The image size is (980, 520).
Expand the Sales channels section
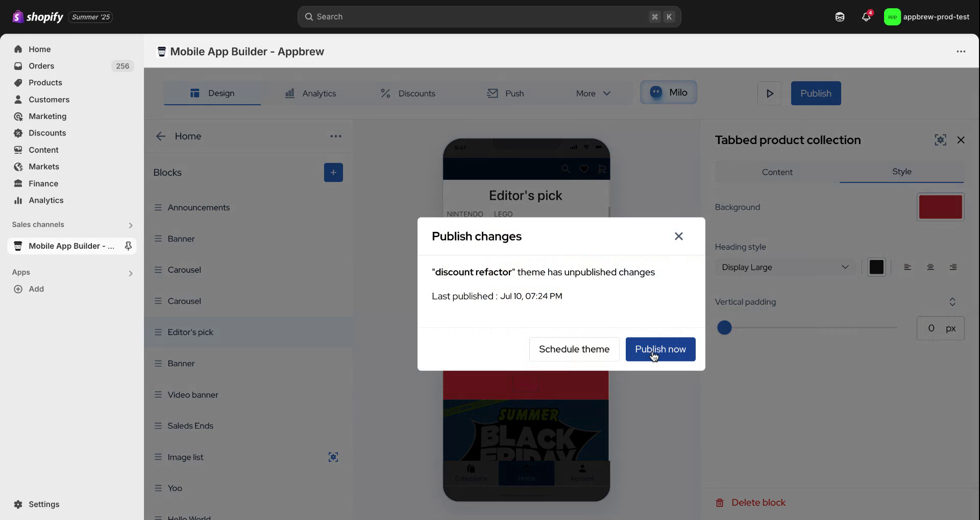(x=131, y=225)
